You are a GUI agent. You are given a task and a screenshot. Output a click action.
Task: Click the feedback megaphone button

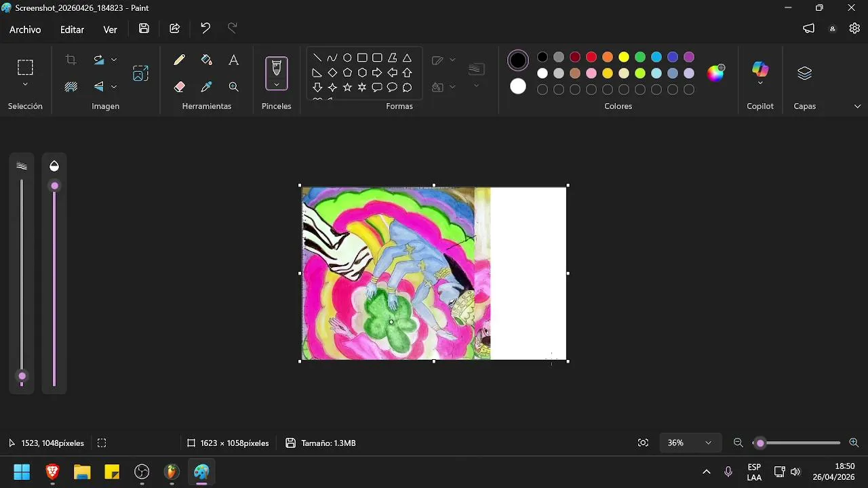(808, 28)
